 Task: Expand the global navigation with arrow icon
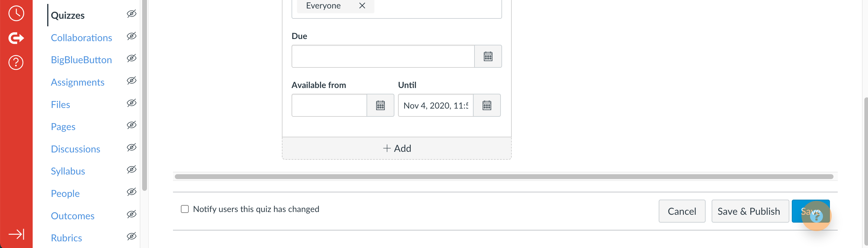pos(16,234)
